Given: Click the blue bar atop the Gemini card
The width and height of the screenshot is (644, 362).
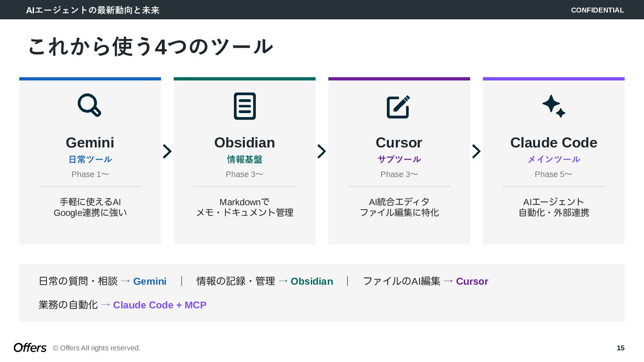Looking at the screenshot, I should coord(90,79).
